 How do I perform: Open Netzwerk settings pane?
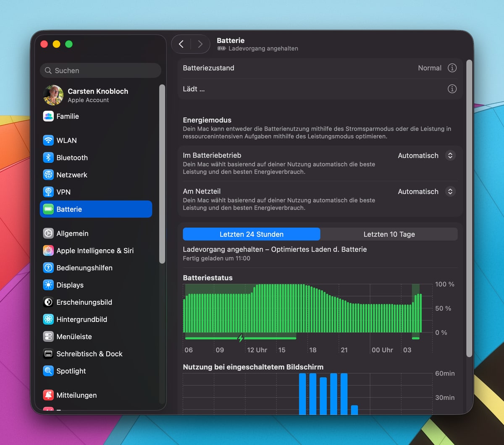[x=96, y=175]
